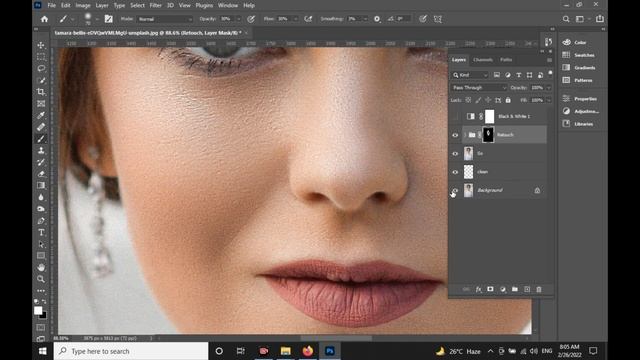Open the Filter menu

[156, 5]
